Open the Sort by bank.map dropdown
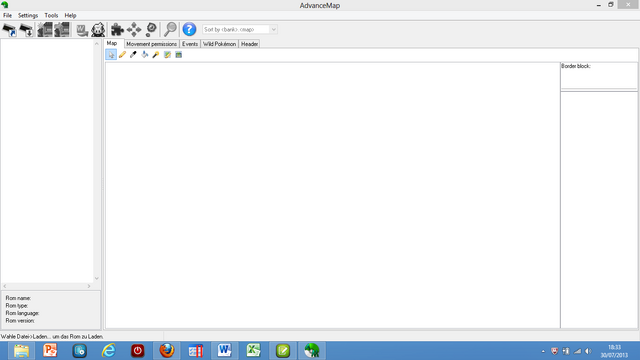 (x=240, y=29)
